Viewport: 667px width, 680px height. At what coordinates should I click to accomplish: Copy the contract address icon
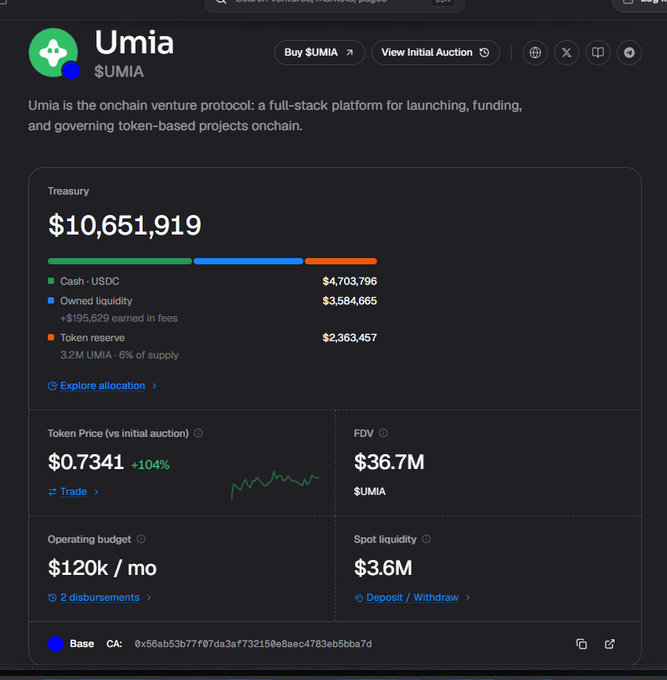[581, 644]
